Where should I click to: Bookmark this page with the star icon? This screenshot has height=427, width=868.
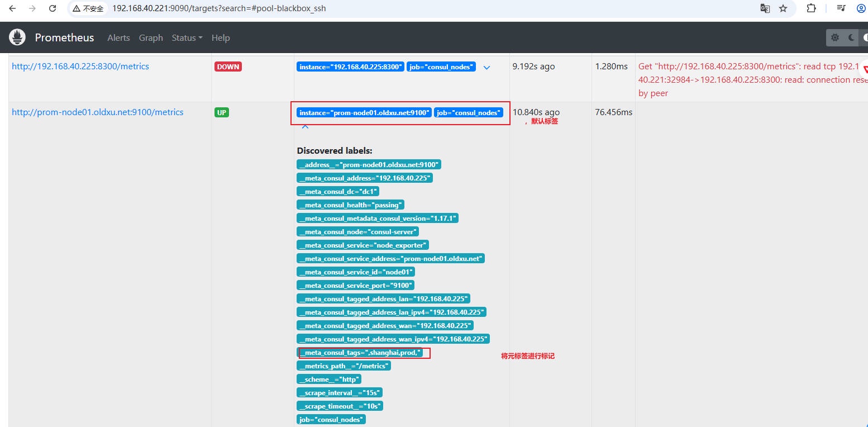click(x=783, y=8)
